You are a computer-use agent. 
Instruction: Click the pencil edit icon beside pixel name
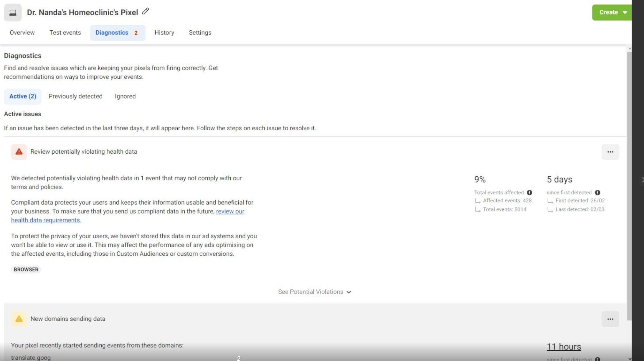pyautogui.click(x=146, y=12)
